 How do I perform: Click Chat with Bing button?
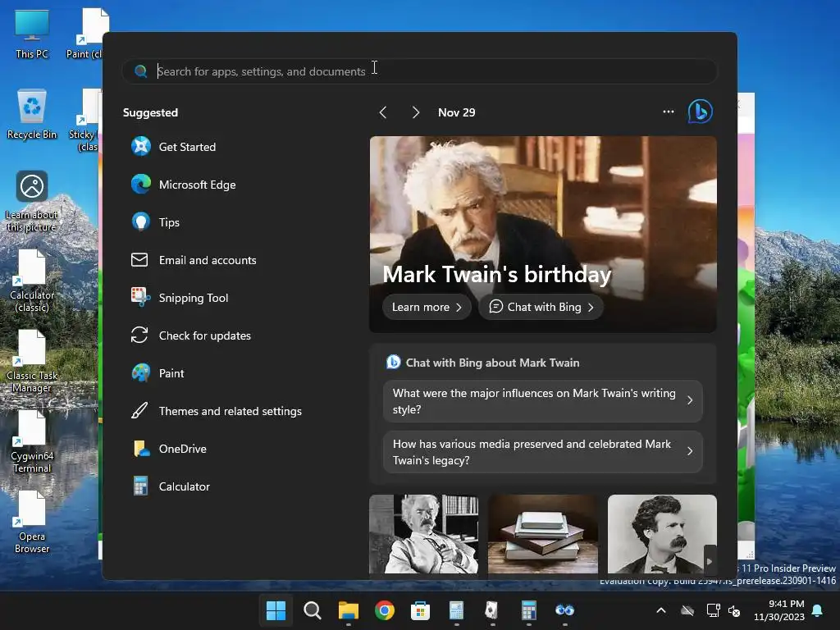[541, 307]
